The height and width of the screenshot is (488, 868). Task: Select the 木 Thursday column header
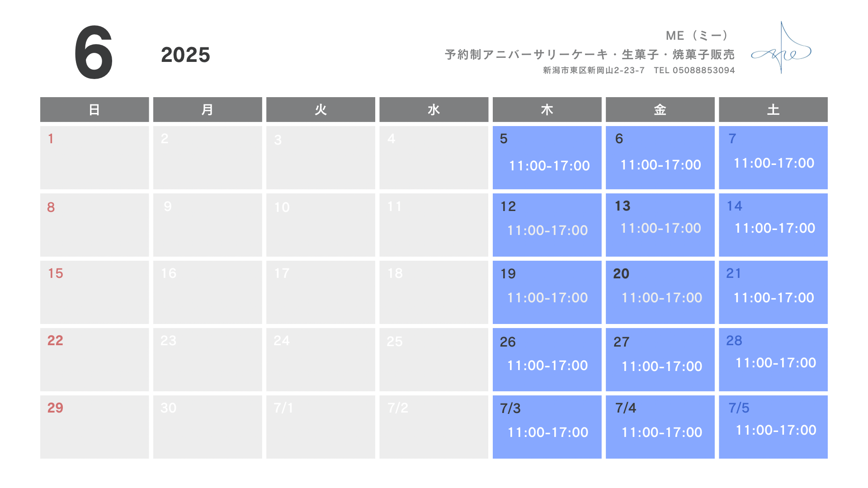[x=547, y=109]
